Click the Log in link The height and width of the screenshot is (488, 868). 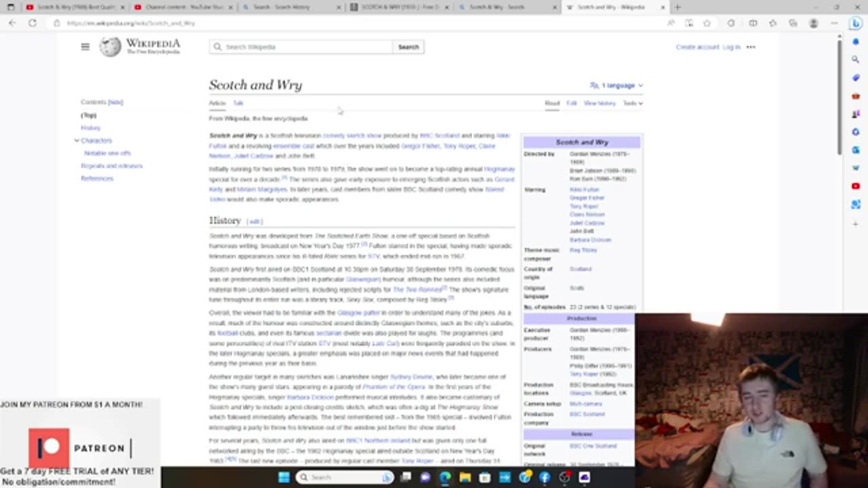point(732,47)
